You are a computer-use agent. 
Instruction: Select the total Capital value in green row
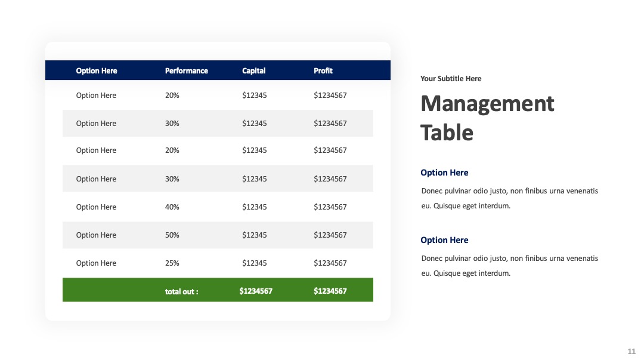(x=256, y=291)
